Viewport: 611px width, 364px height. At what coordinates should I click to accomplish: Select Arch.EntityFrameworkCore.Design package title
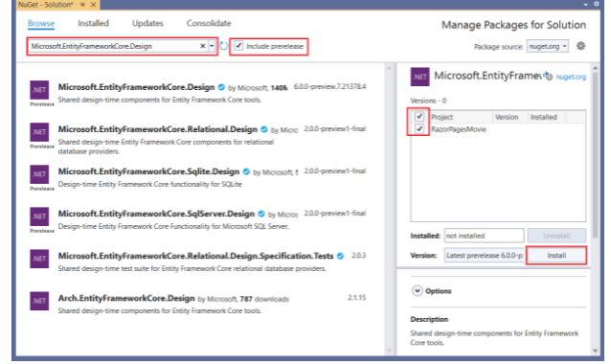(126, 298)
